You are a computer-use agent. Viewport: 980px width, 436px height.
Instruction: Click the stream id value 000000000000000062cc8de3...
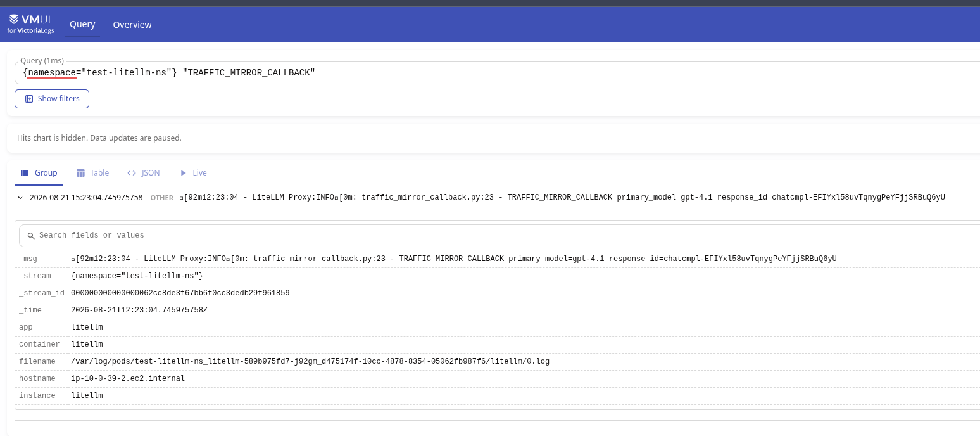(x=180, y=293)
